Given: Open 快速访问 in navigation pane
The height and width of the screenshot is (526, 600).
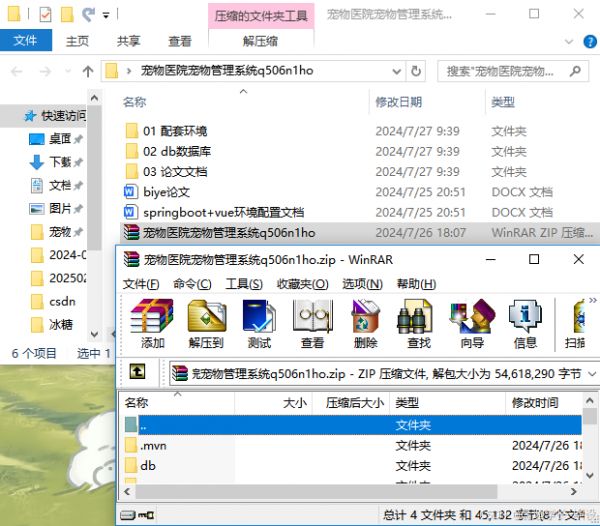Looking at the screenshot, I should 55,116.
